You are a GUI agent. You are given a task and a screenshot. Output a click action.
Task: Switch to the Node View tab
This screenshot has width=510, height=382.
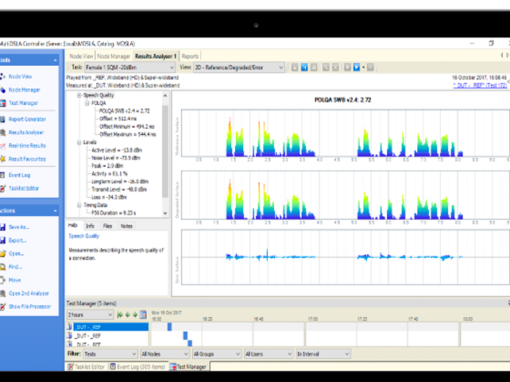81,56
